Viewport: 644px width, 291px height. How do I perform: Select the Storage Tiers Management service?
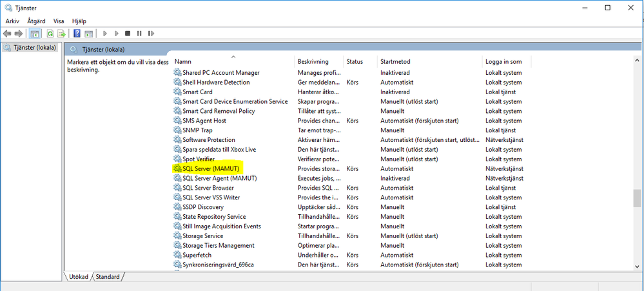(218, 245)
